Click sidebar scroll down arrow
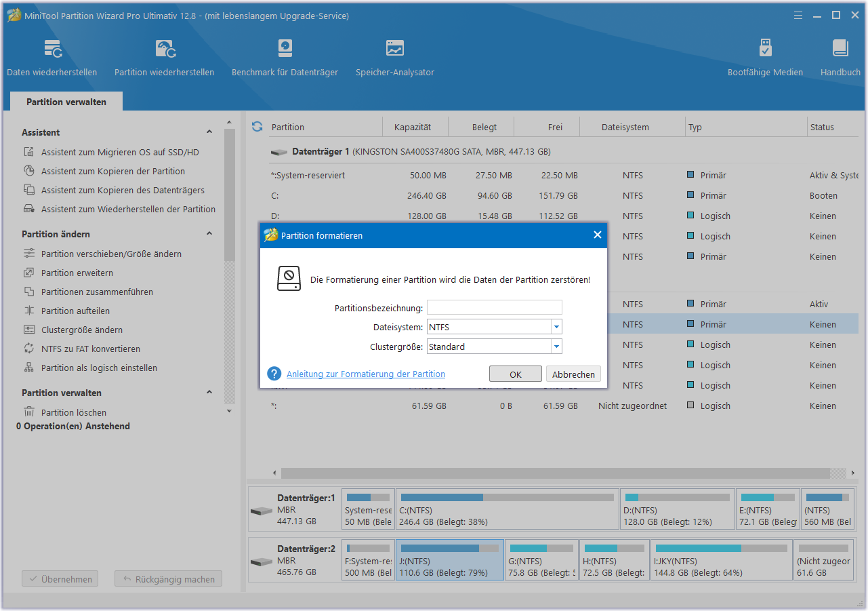The image size is (868, 611). (229, 411)
